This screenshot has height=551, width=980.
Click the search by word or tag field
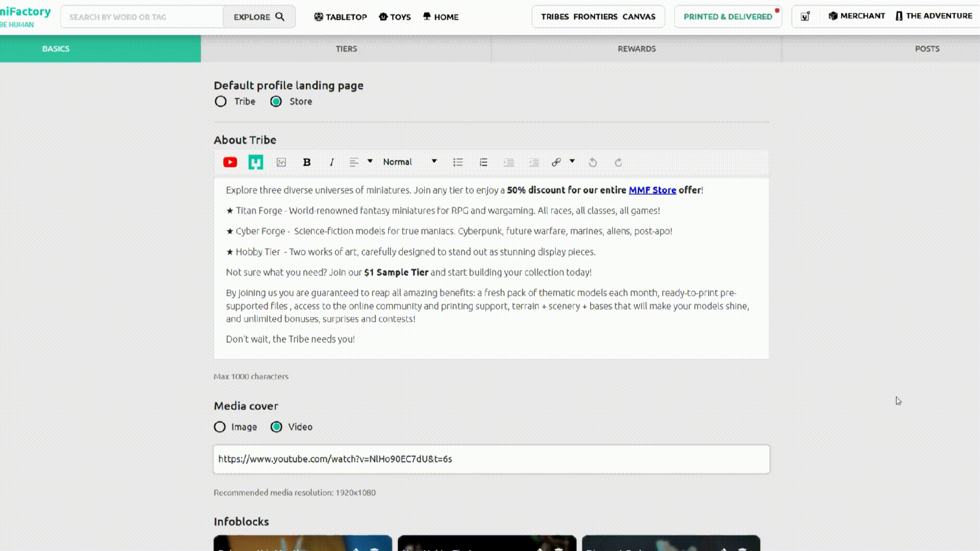click(x=142, y=17)
